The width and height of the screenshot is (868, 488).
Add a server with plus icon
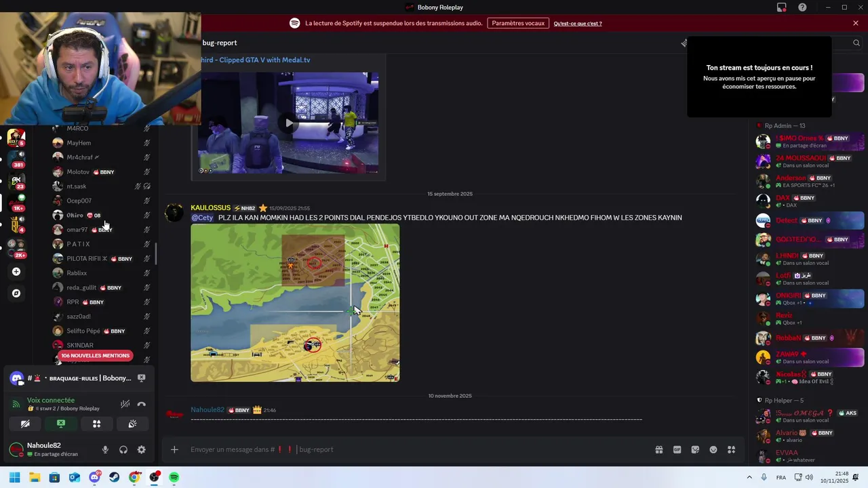16,272
